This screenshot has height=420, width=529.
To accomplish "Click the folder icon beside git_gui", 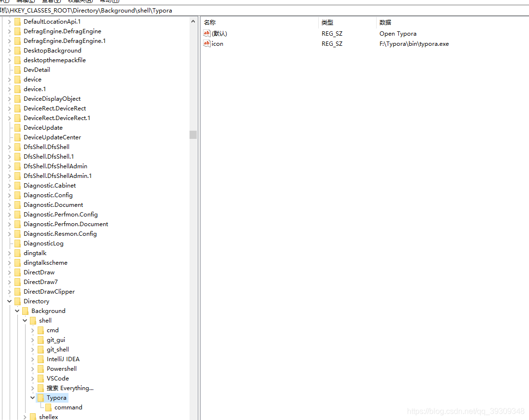I will pos(41,340).
